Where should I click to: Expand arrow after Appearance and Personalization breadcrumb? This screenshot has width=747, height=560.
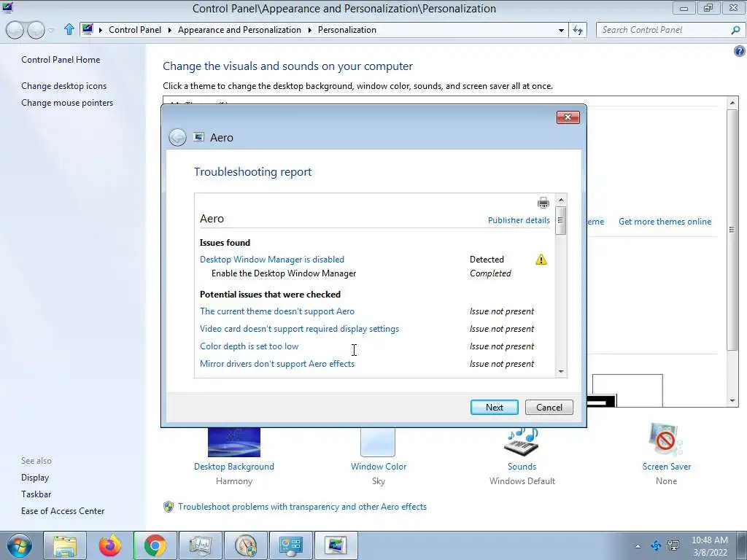(x=309, y=30)
